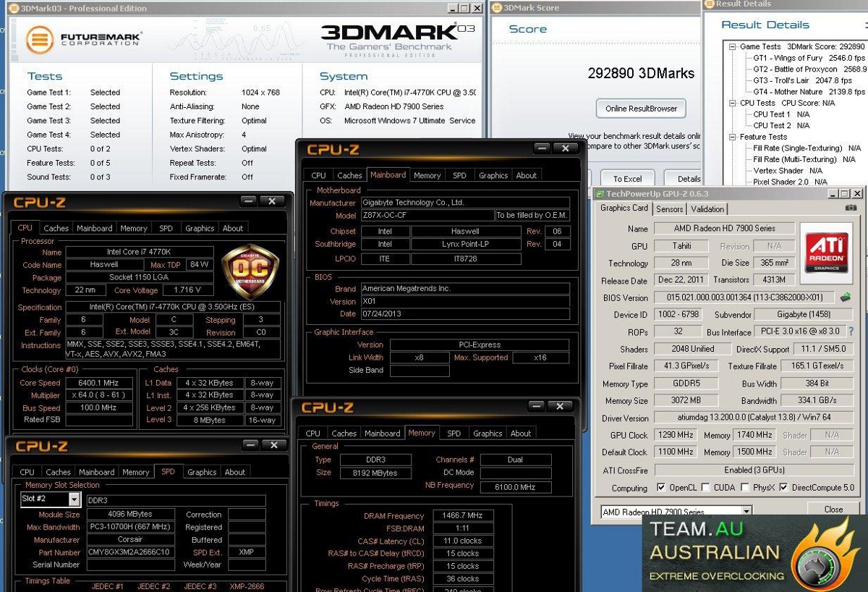The height and width of the screenshot is (592, 868).
Task: Click the GPU-Z BIOS Version field
Action: click(x=744, y=297)
